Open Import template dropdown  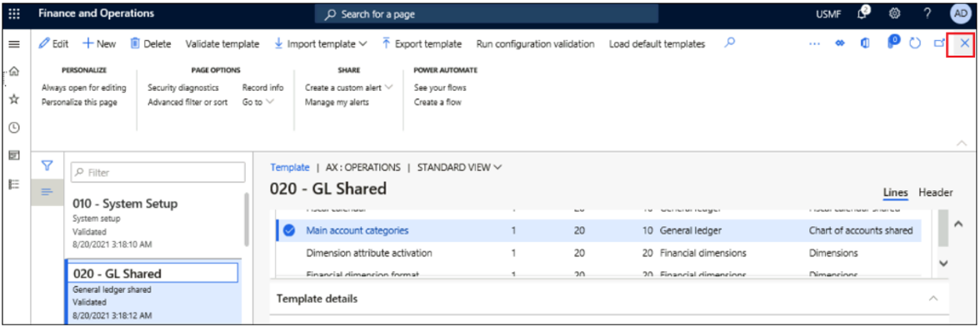tap(321, 43)
